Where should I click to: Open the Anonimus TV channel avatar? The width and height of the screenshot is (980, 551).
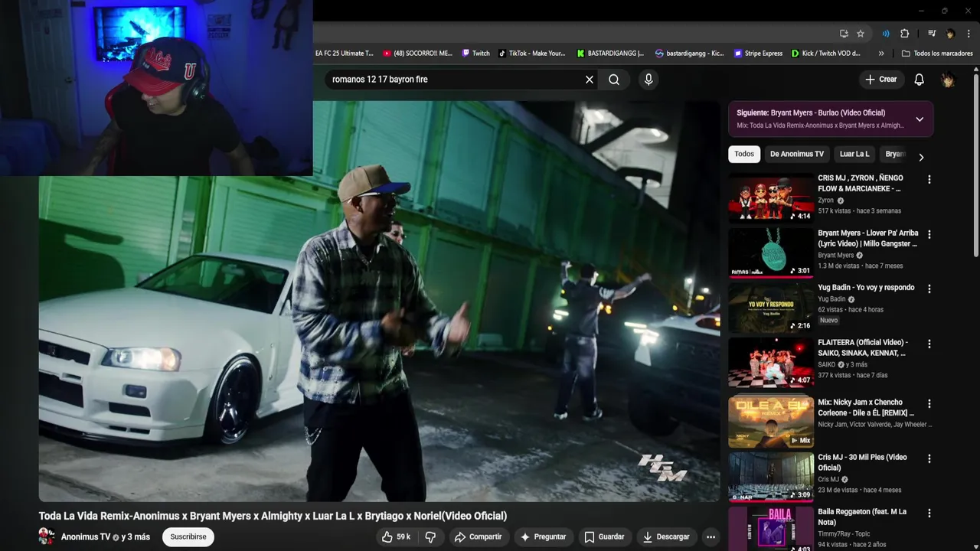47,537
